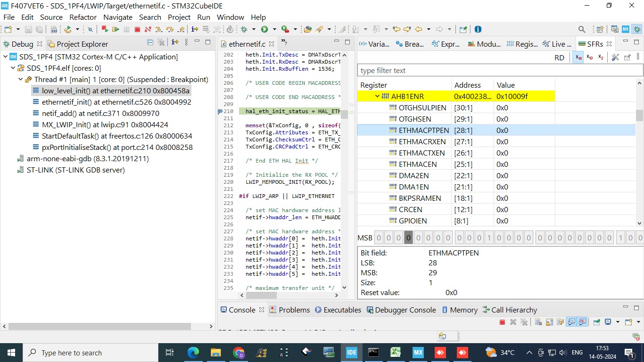644x362 pixels.
Task: Open the Run button dropdown arrow
Action: [x=274, y=29]
